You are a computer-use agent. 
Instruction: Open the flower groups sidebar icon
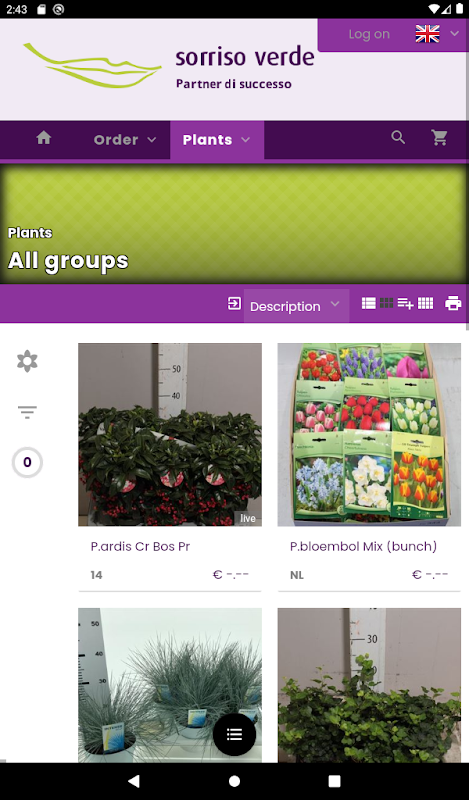27,361
